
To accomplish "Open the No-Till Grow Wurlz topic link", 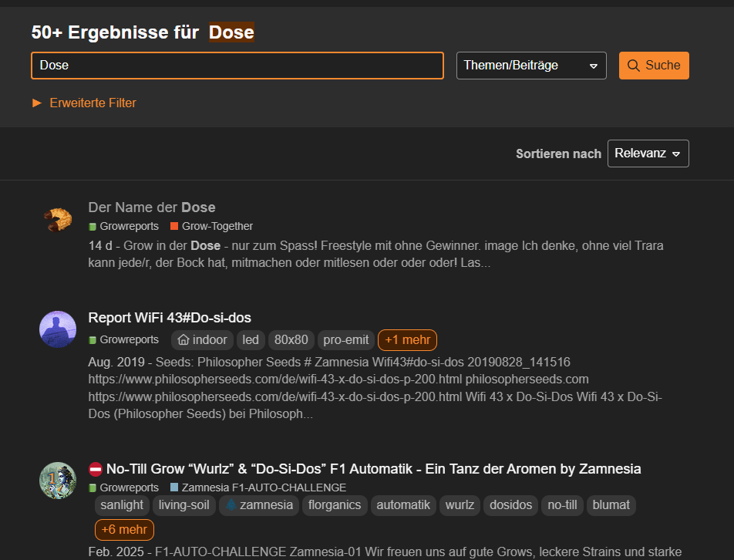I will 373,469.
